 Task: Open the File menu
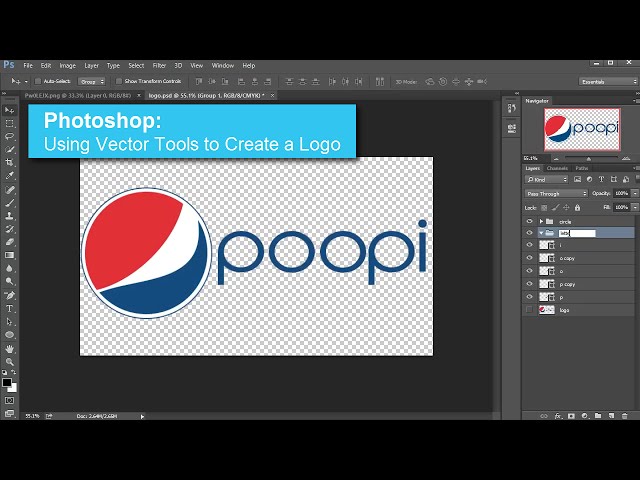point(28,65)
